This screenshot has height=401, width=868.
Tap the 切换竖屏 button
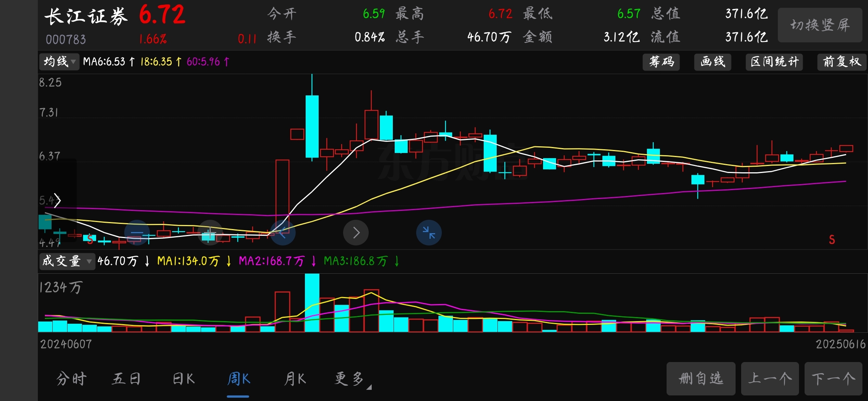point(820,25)
